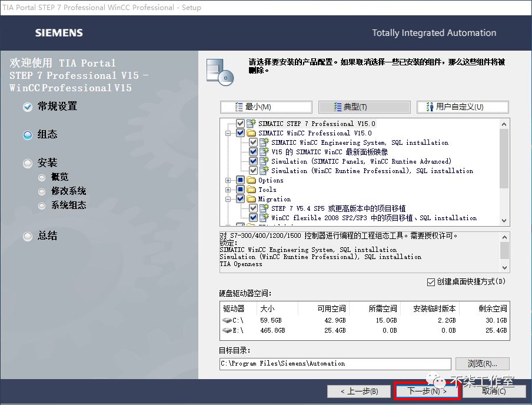532x405 pixels.
Task: Toggle the Migration folder checkbox
Action: pos(240,198)
